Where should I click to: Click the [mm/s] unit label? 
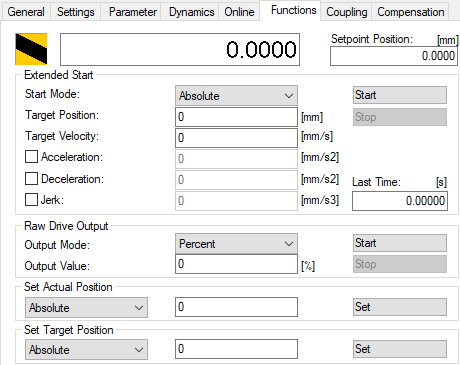coord(317,136)
